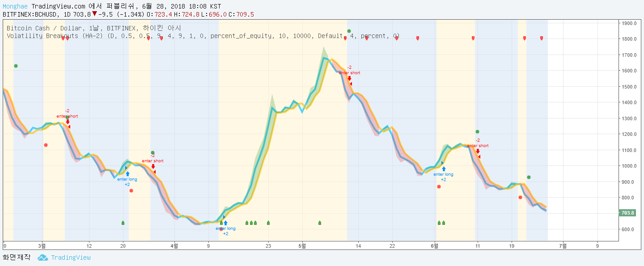The height and width of the screenshot is (266, 644).
Task: Click the green dot near 1630 at far left
Action: click(16, 66)
